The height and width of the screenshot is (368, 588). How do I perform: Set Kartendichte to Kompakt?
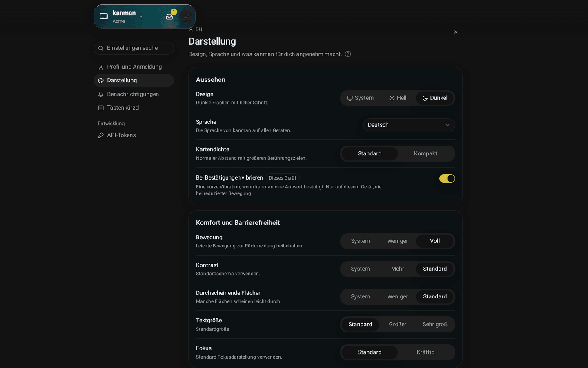pyautogui.click(x=425, y=154)
